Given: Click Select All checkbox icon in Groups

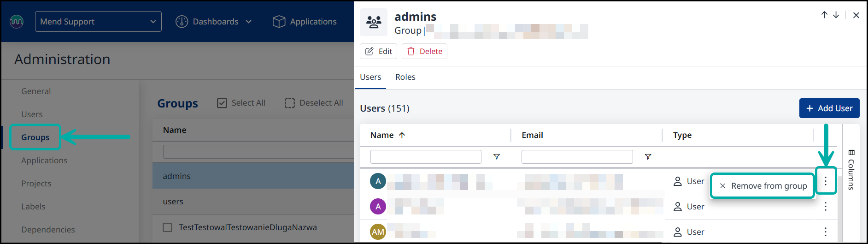Looking at the screenshot, I should coord(222,103).
